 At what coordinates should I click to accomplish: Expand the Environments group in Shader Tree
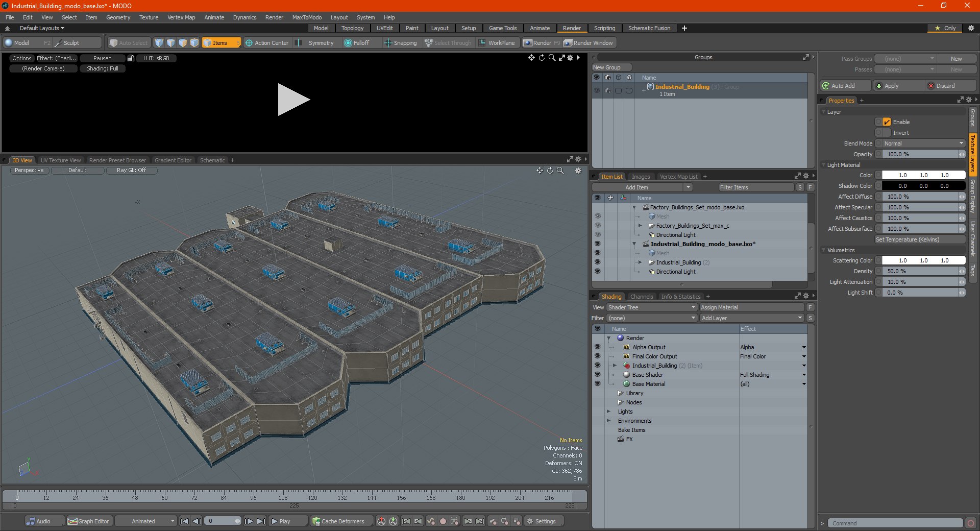608,421
